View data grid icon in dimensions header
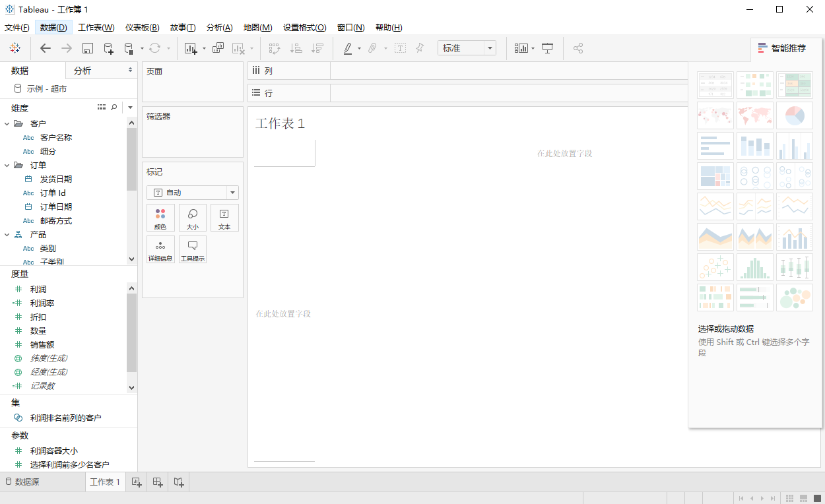The height and width of the screenshot is (504, 825). (x=102, y=108)
